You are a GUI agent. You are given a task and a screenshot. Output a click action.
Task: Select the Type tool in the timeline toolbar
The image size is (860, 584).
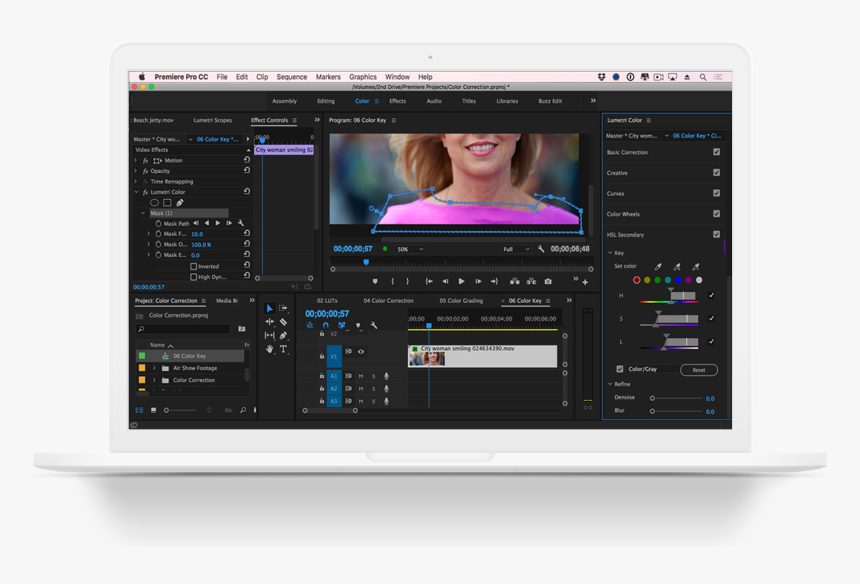[283, 349]
